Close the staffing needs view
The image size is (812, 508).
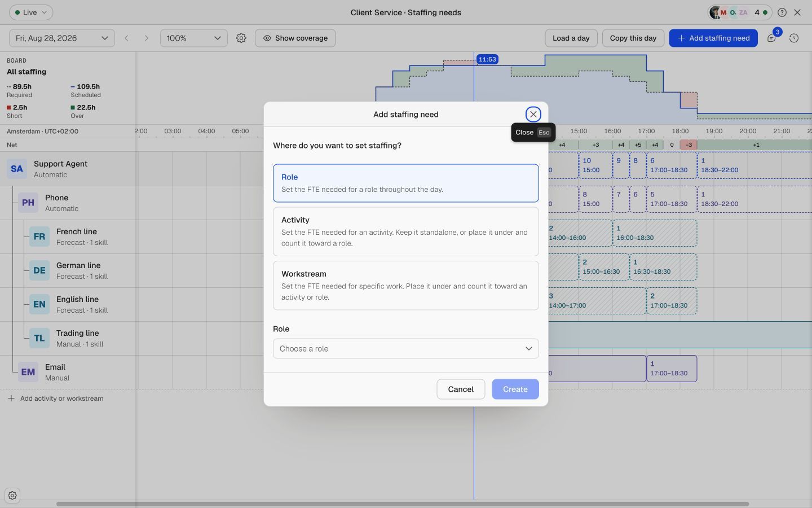click(x=797, y=12)
